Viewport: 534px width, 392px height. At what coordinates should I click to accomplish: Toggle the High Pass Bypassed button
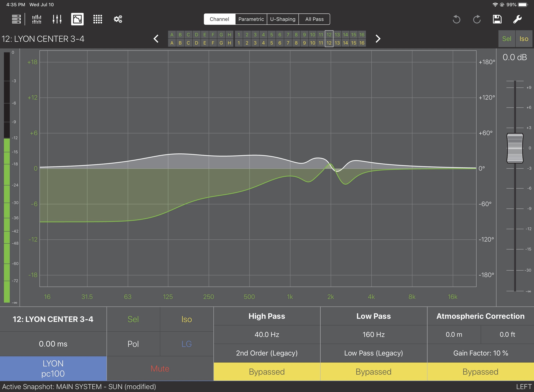[x=267, y=372]
